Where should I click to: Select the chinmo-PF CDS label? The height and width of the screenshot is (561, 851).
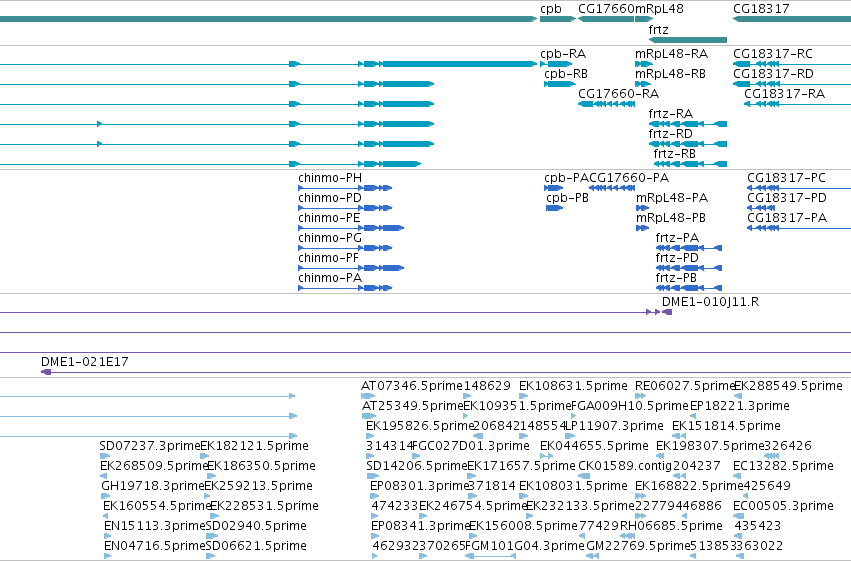pos(328,258)
